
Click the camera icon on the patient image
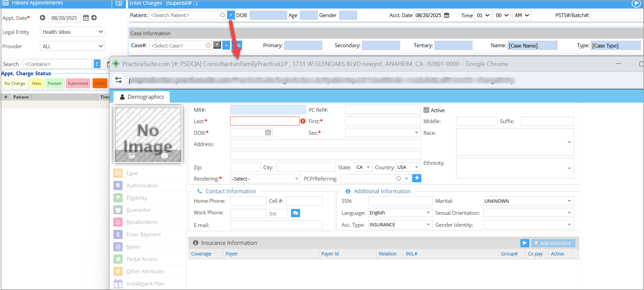coord(165,156)
